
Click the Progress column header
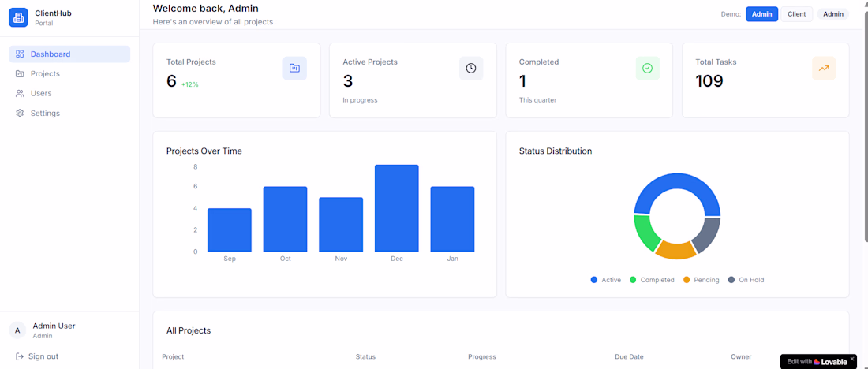[x=482, y=357]
